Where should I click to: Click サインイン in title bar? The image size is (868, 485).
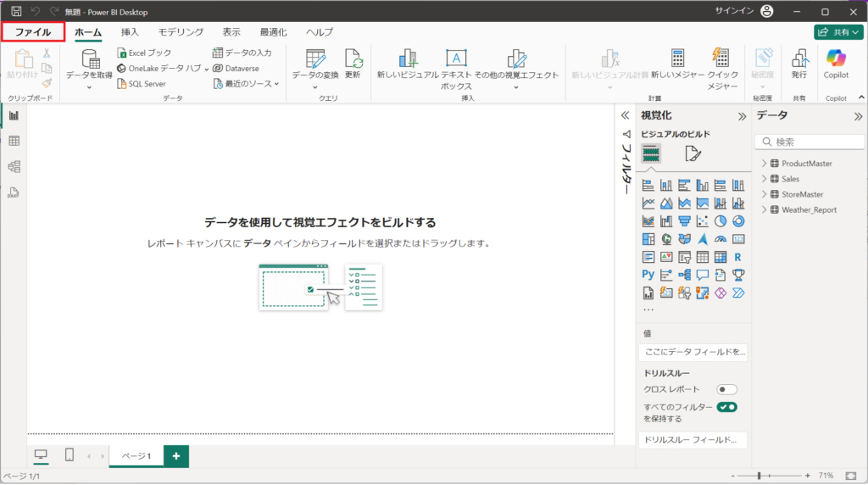[734, 11]
